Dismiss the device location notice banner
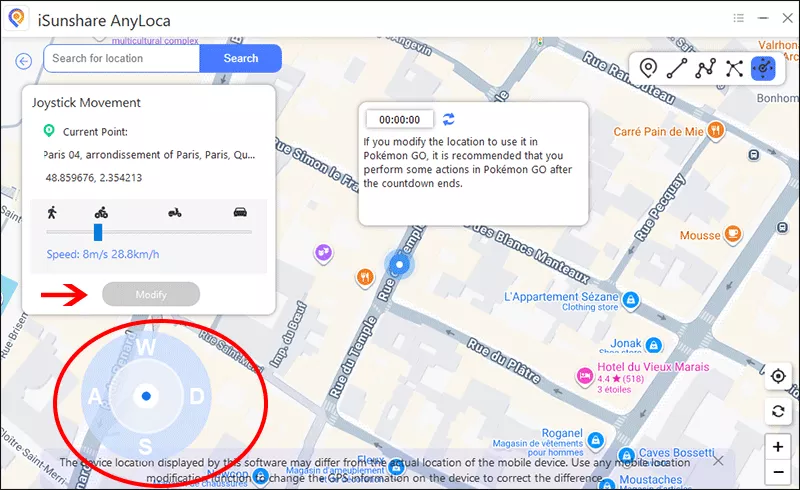The image size is (800, 490). (x=718, y=461)
